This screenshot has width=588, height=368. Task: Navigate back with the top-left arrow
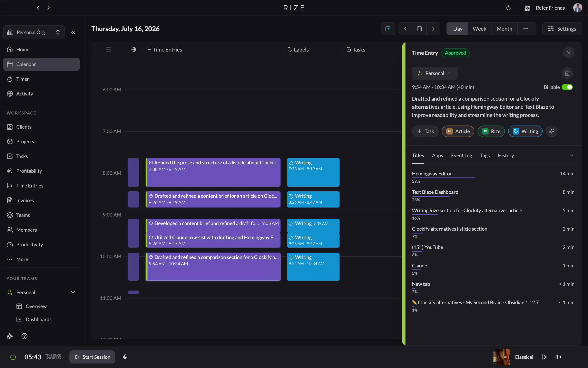coord(38,8)
